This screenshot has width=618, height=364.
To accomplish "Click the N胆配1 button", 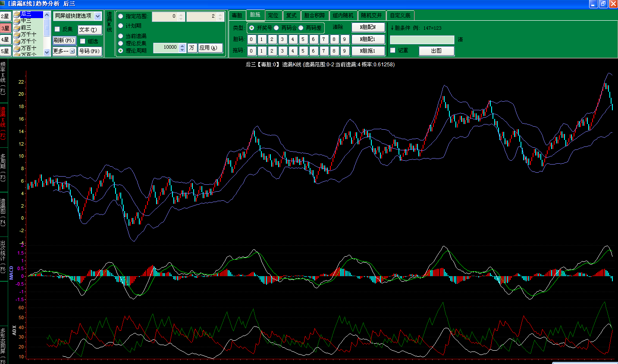I will (x=368, y=39).
